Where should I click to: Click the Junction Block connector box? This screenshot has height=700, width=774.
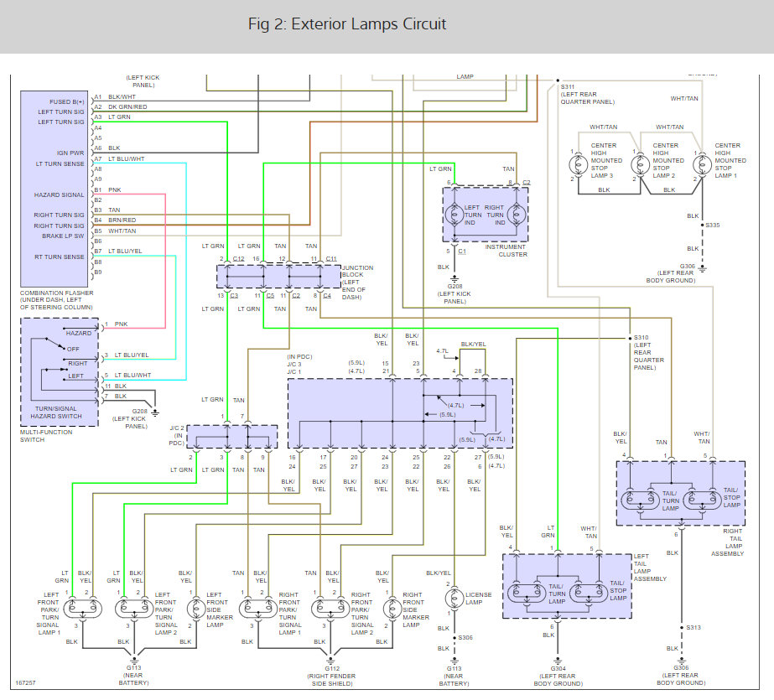point(279,277)
